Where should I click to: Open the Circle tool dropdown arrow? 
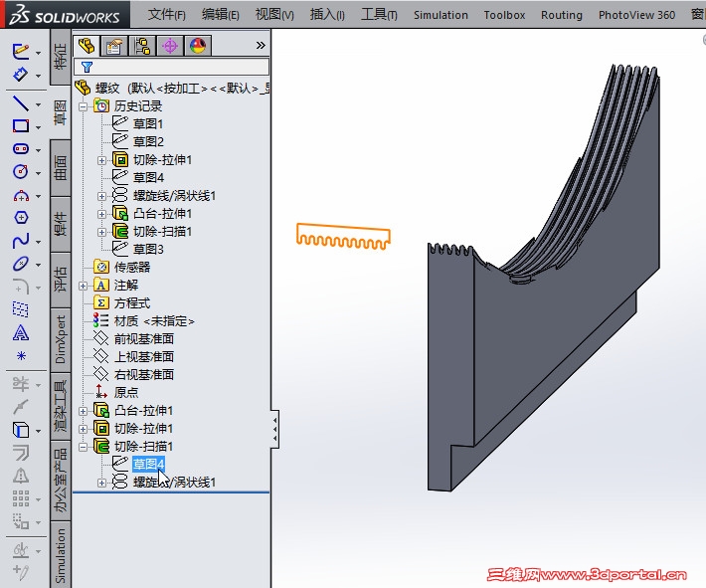(x=38, y=173)
